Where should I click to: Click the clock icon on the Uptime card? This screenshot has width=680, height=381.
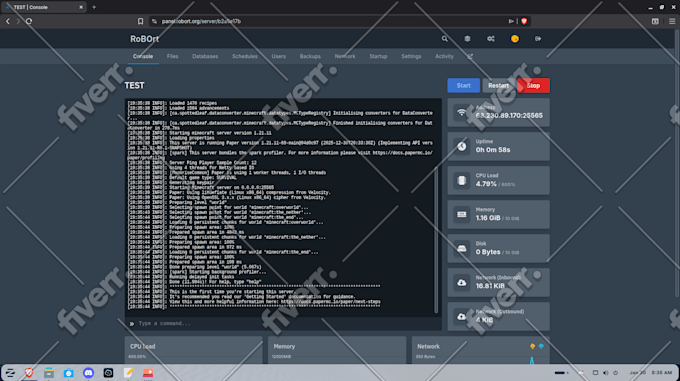[461, 147]
